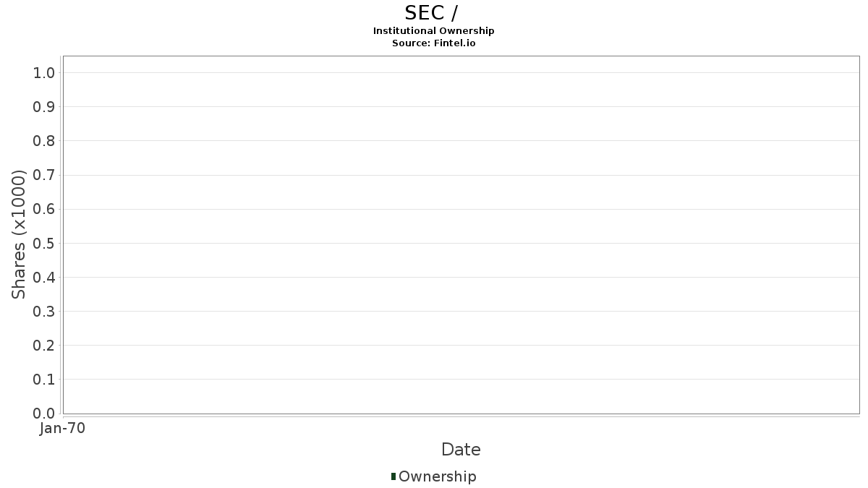868x488 pixels.
Task: Click the 1.0 y-axis tick label
Action: pos(44,72)
